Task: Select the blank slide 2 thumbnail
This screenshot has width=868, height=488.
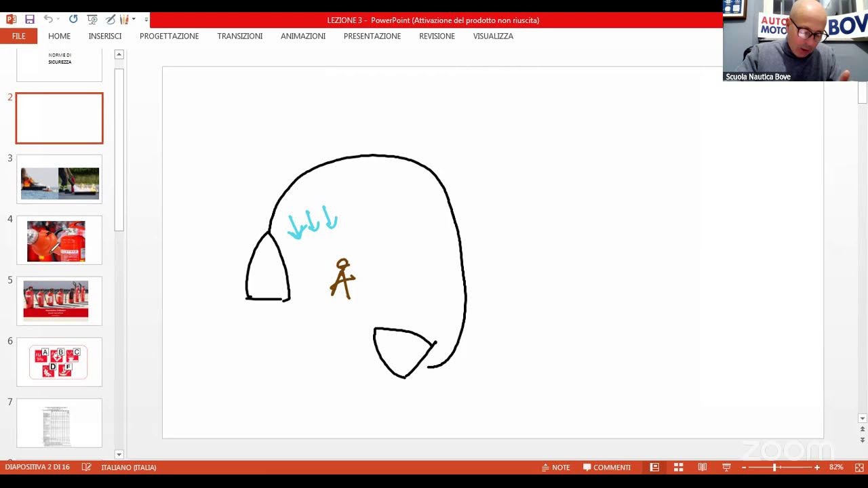Action: 60,119
